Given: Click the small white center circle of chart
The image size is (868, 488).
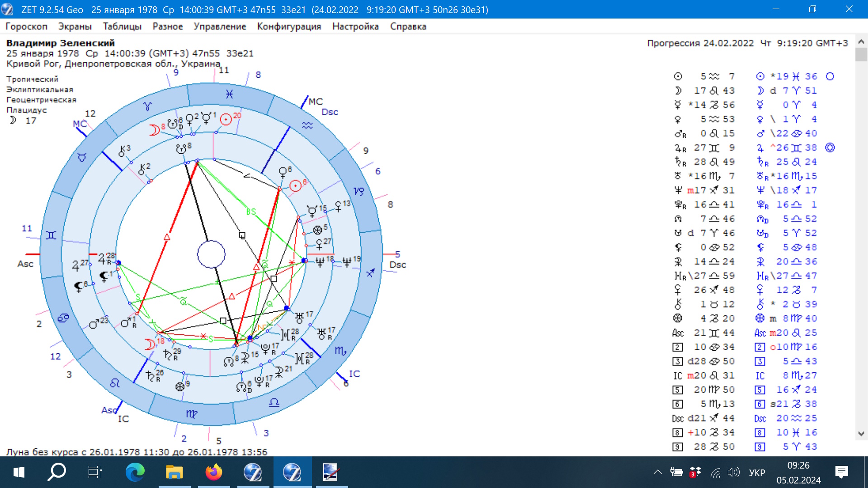Looking at the screenshot, I should tap(211, 254).
